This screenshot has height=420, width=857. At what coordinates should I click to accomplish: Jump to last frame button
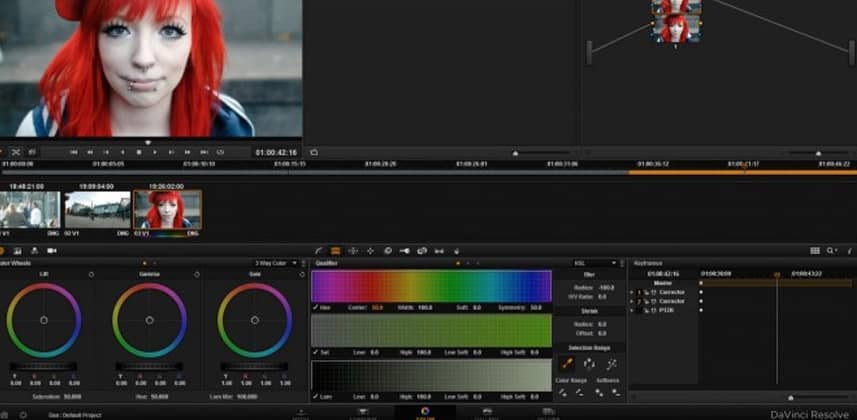coord(204,152)
